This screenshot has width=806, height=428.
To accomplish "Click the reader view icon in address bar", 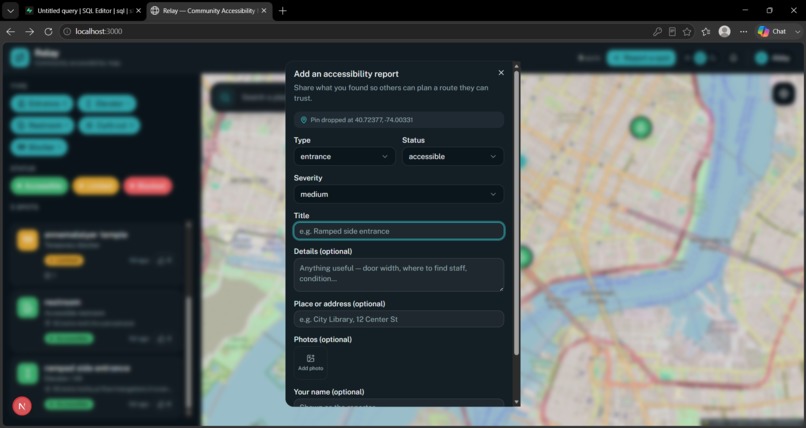I will tap(672, 32).
